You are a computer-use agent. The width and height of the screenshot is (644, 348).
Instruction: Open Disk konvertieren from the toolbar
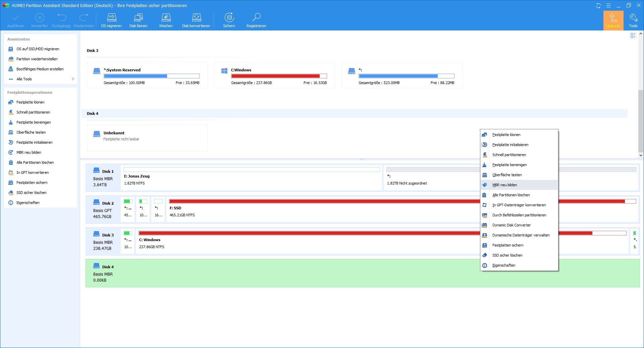coord(196,20)
